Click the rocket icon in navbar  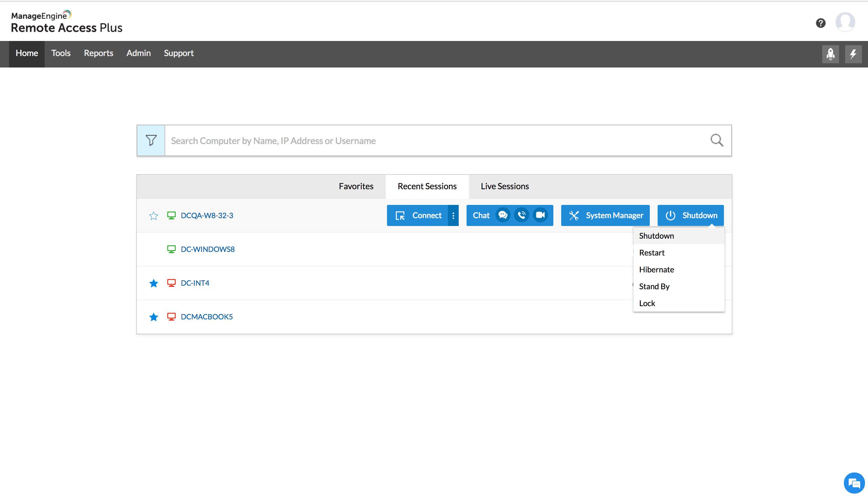[831, 54]
